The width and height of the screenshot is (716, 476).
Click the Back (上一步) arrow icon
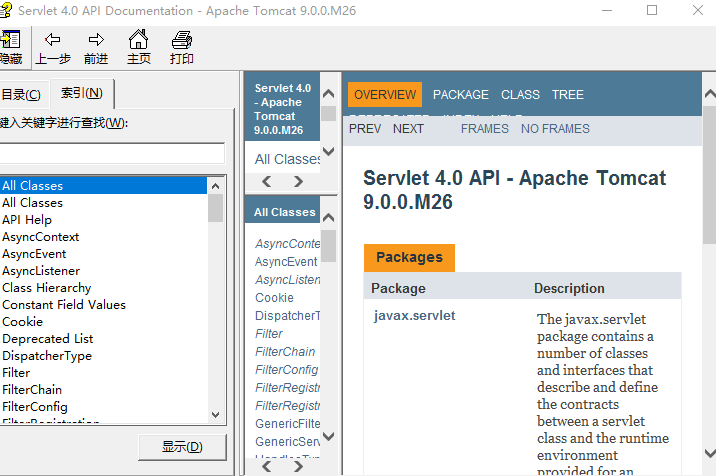tap(53, 40)
